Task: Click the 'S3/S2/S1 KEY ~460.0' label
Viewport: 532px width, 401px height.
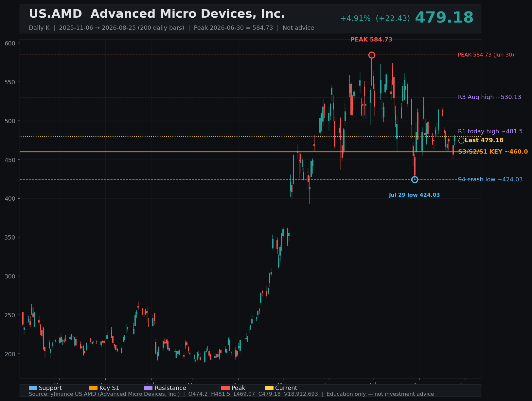Action: click(493, 152)
